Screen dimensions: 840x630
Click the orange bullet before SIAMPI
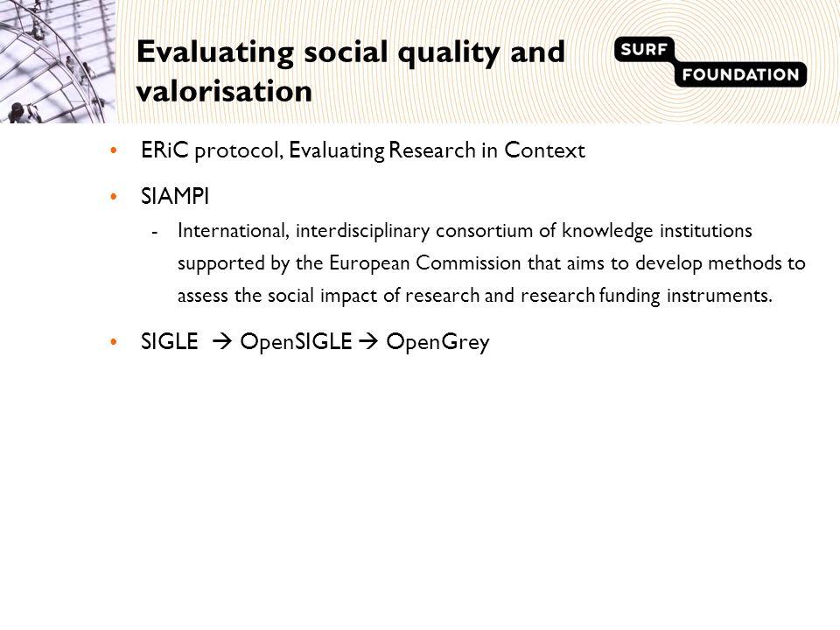pos(113,197)
